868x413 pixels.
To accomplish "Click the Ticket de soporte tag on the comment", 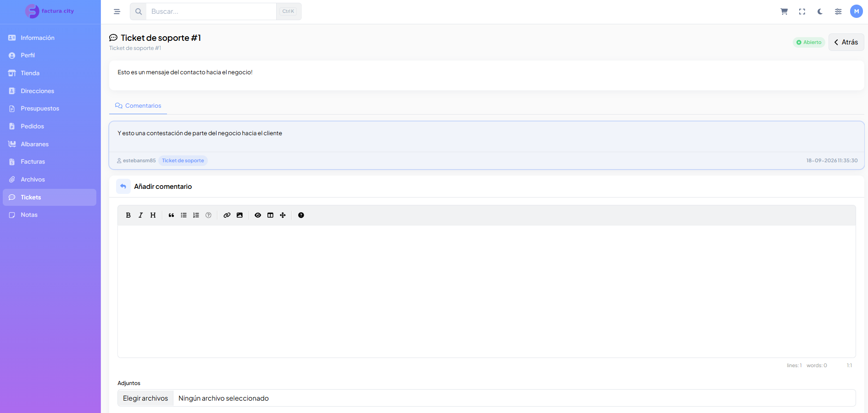I will point(183,160).
